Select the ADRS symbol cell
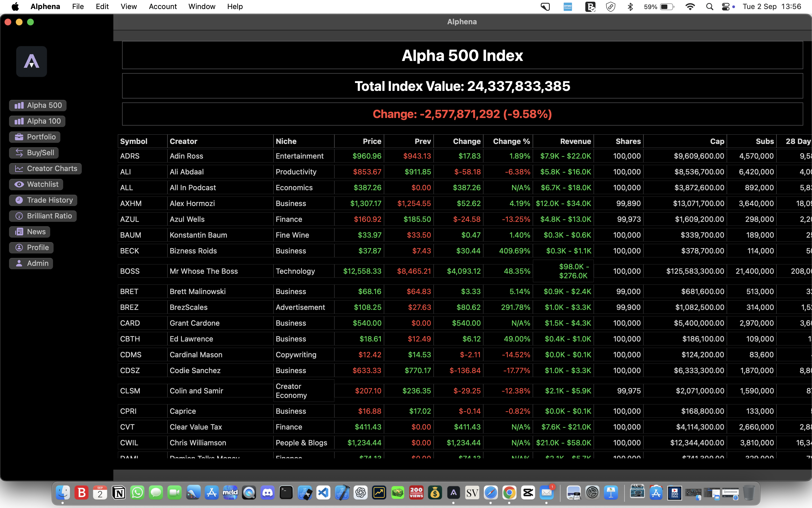 tap(143, 156)
